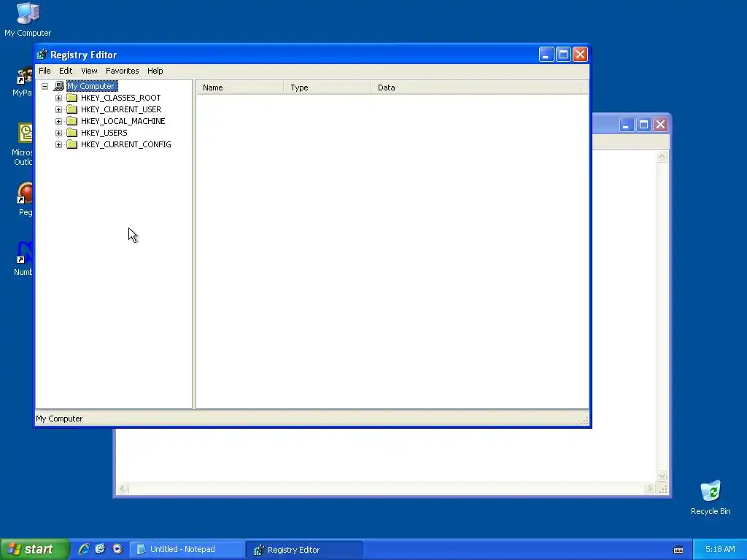Open the Favorites menu

[123, 71]
